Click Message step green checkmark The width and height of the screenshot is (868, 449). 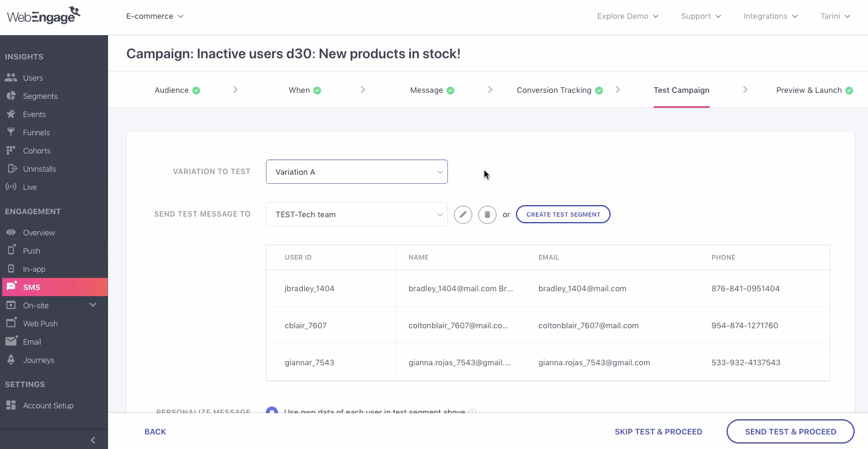(x=450, y=90)
